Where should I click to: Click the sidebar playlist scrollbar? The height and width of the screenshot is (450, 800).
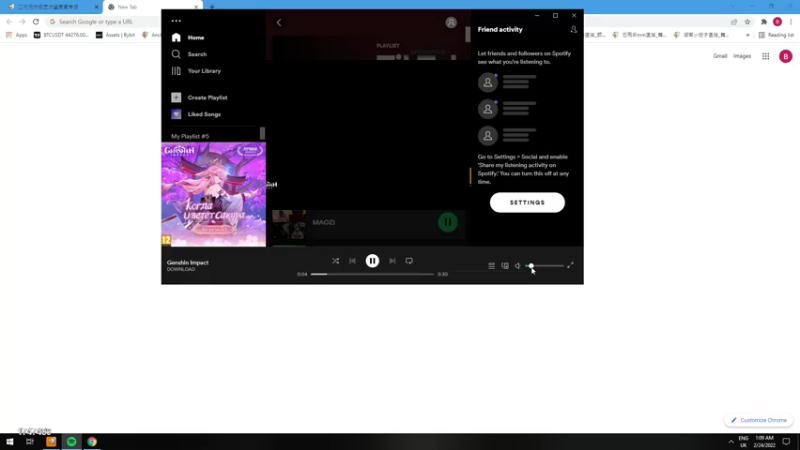click(262, 133)
